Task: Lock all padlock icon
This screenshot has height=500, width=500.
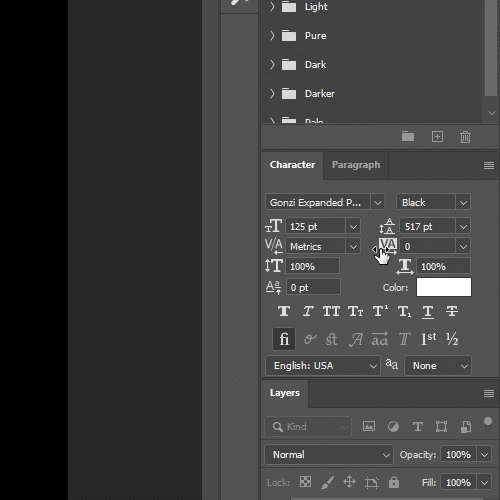Action: 394,482
